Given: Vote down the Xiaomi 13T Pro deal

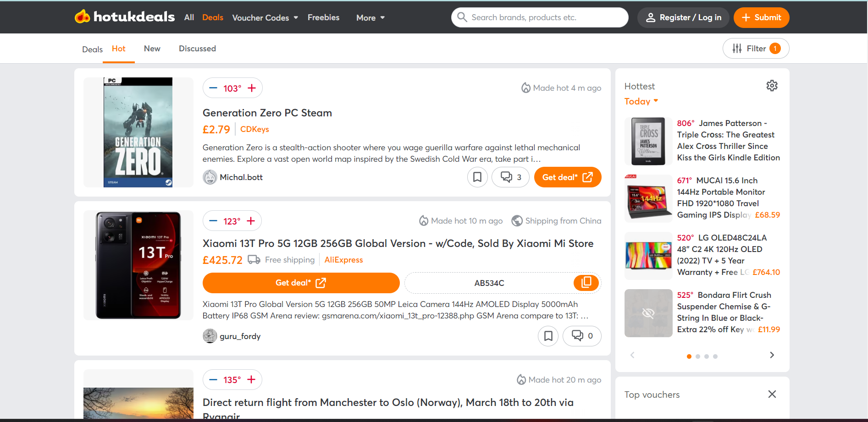Looking at the screenshot, I should tap(213, 221).
